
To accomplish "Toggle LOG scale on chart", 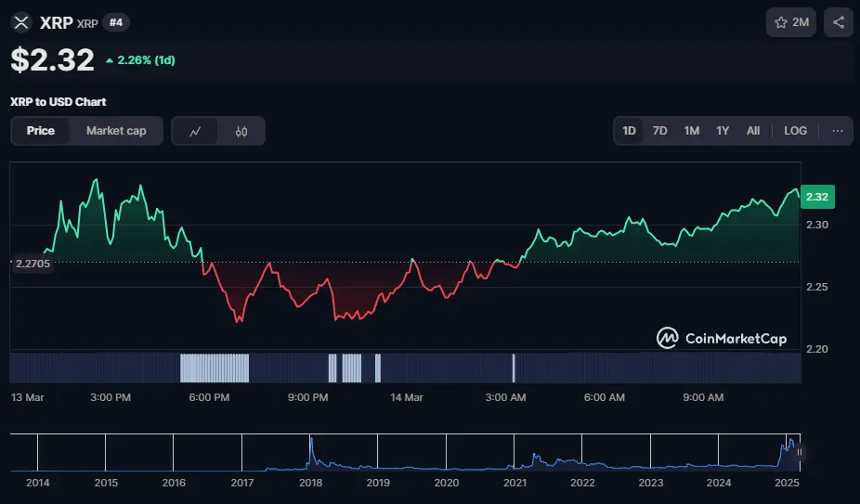I will coord(795,131).
